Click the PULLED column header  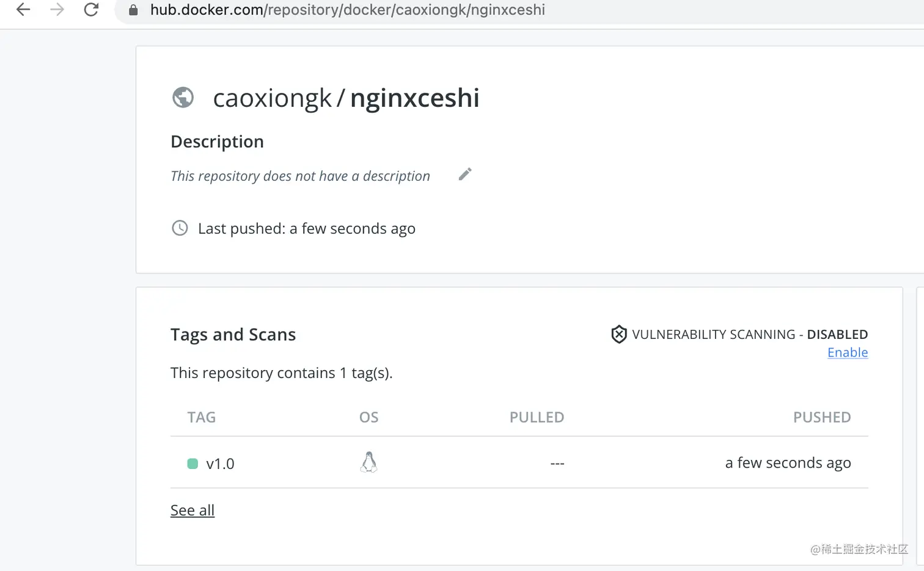[537, 417]
